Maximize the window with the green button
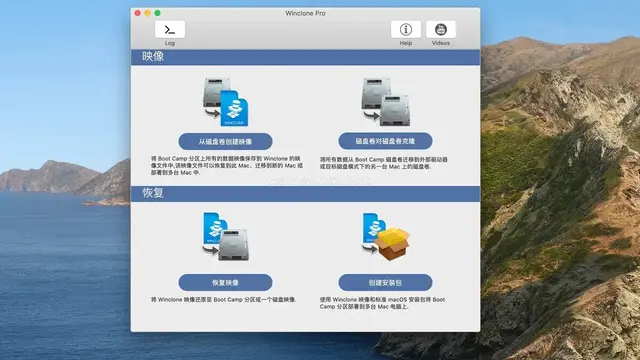Screen dimensions: 640x360 pos(157,13)
